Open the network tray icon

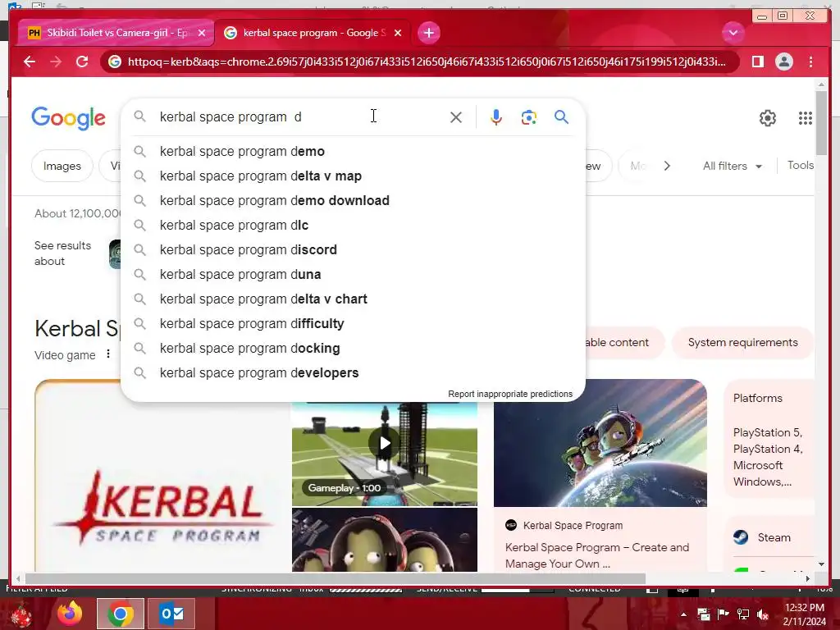coord(743,614)
